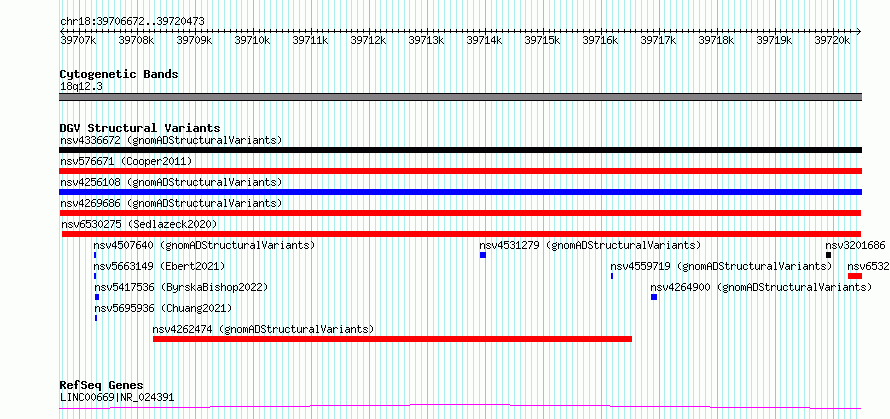Click the chr18:39706672..39720473 region label

pos(132,22)
